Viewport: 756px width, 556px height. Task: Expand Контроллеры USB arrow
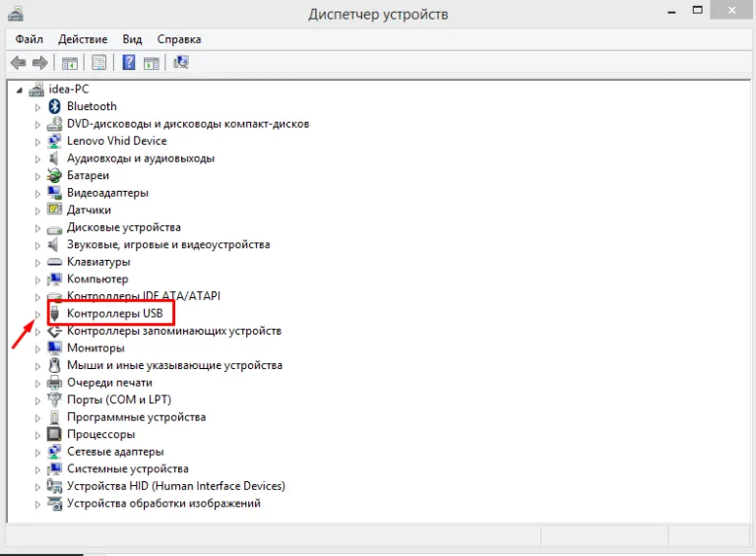tap(37, 315)
